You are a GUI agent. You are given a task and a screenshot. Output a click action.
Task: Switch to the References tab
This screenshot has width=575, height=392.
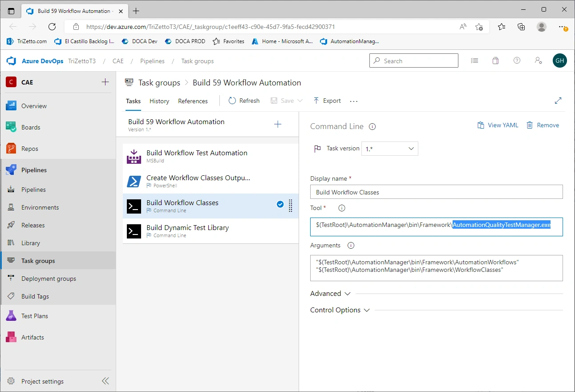click(193, 101)
